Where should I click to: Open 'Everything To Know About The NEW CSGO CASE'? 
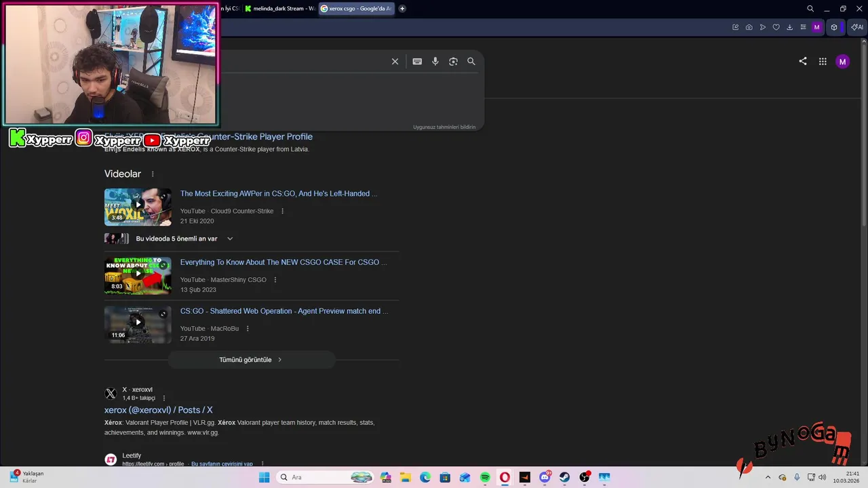pos(283,262)
